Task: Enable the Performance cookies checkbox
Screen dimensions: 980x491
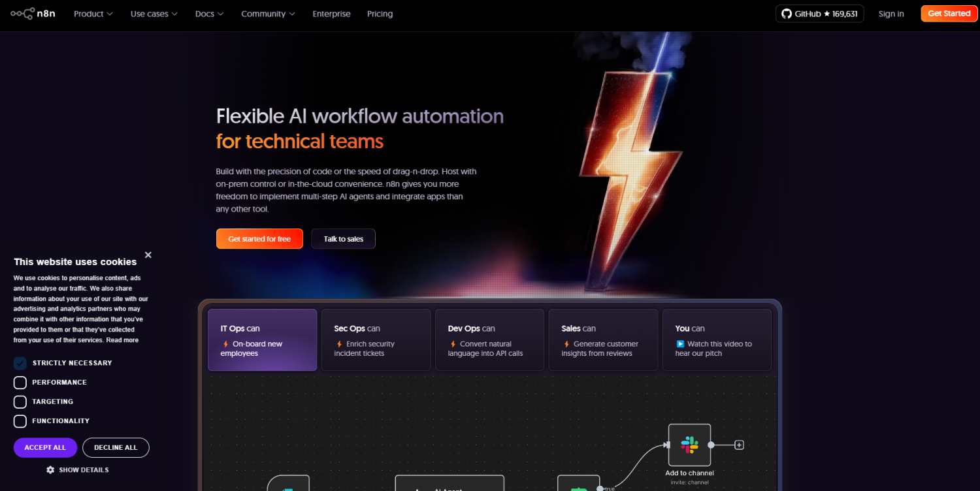Action: tap(20, 383)
